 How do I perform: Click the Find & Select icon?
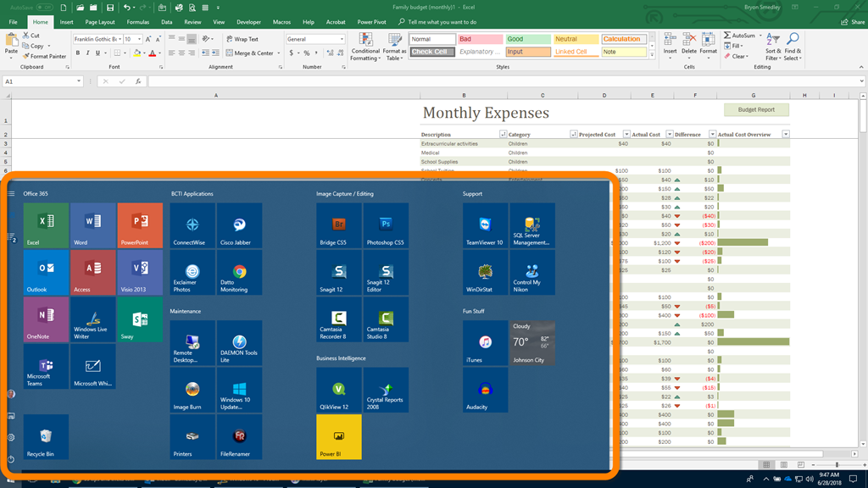click(793, 47)
